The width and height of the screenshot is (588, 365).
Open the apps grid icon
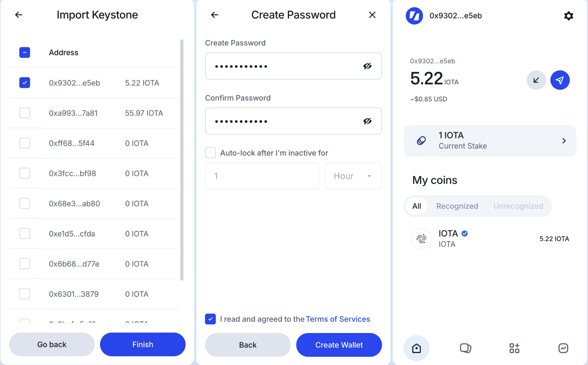pyautogui.click(x=514, y=348)
